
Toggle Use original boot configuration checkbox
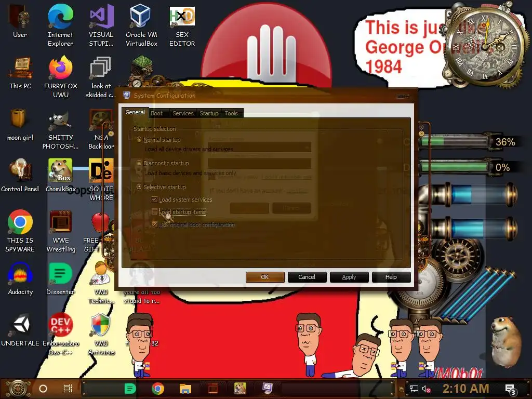coord(154,224)
